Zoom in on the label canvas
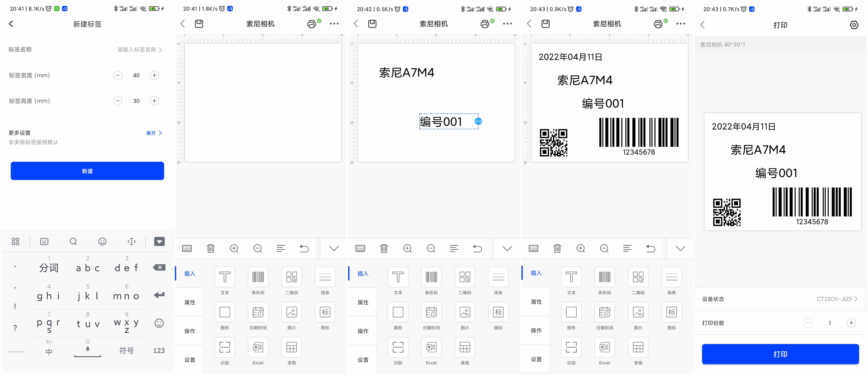Screen dimensions: 868x375 click(234, 248)
